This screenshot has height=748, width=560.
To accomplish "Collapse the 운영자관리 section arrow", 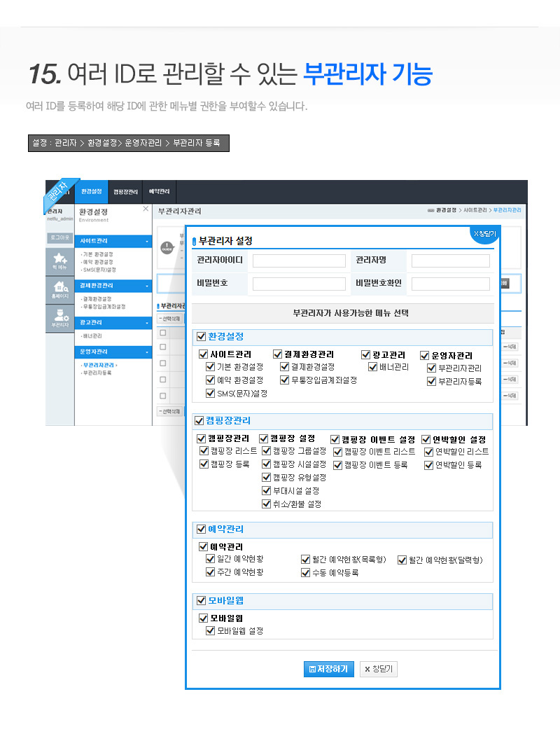I will pyautogui.click(x=147, y=352).
